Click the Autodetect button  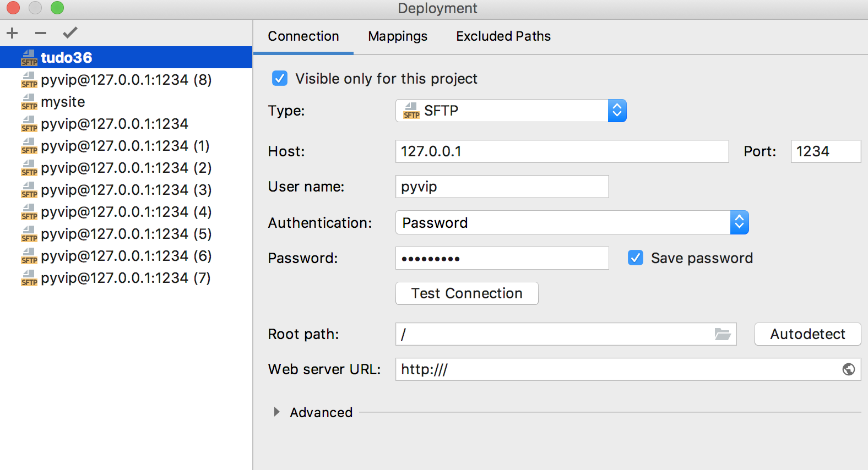pos(807,334)
